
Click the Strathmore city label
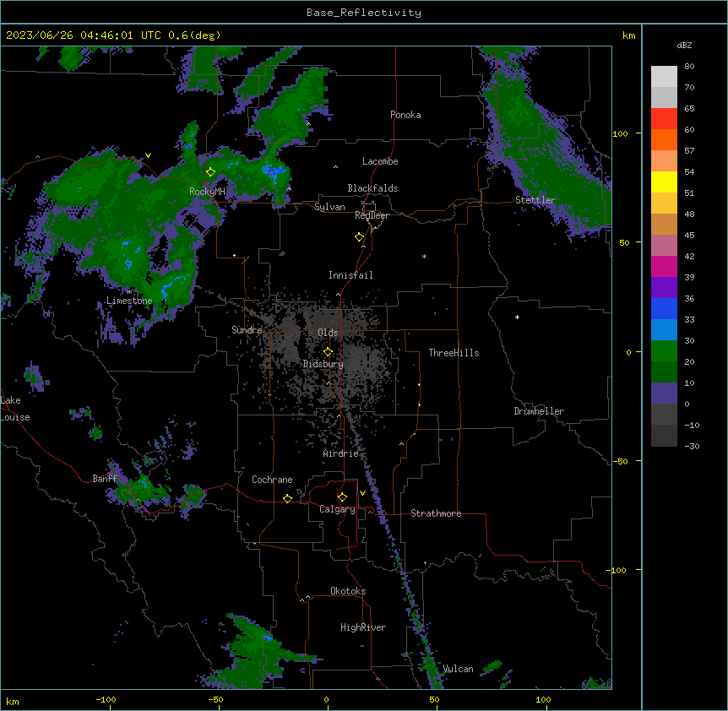coord(436,513)
